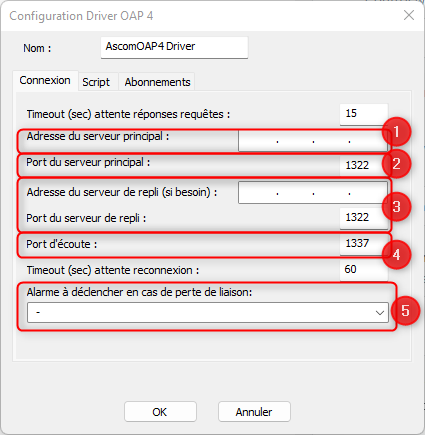
Task: Click second octet of main server address
Action: pyautogui.click(x=295, y=141)
